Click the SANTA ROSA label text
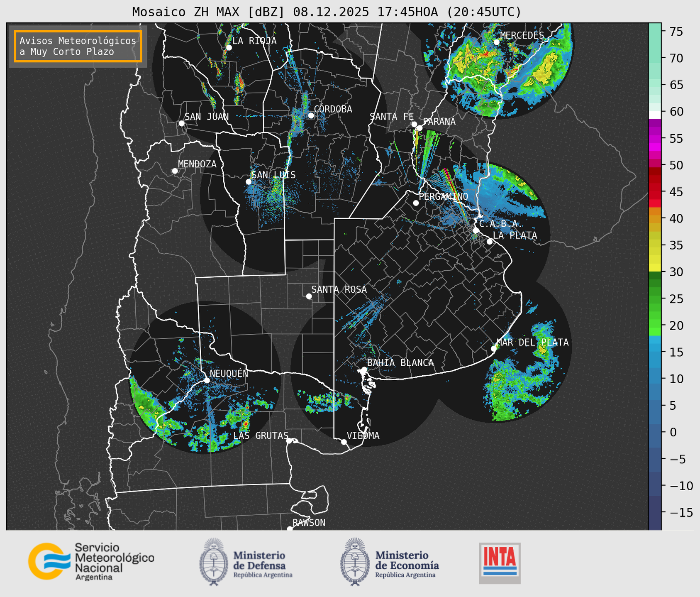This screenshot has width=700, height=597. coord(339,289)
